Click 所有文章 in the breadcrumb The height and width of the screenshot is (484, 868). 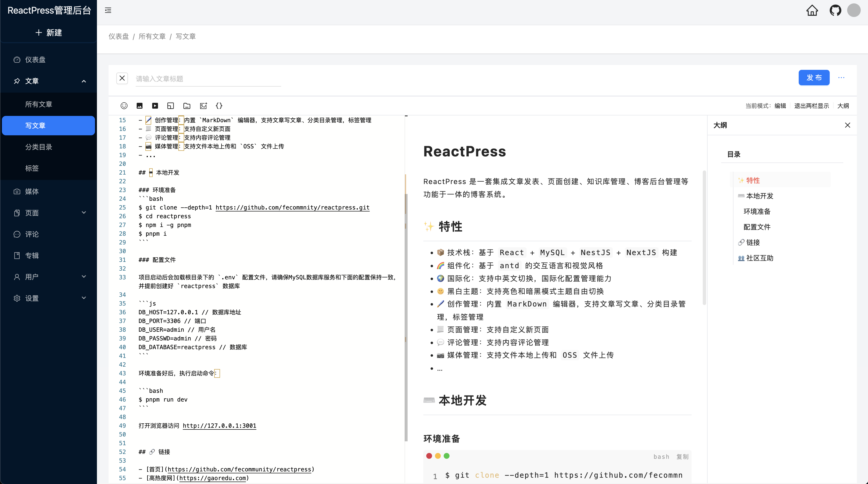pos(152,36)
